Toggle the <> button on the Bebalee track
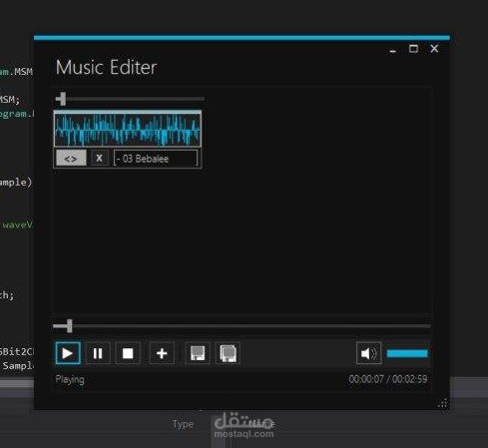 click(71, 159)
